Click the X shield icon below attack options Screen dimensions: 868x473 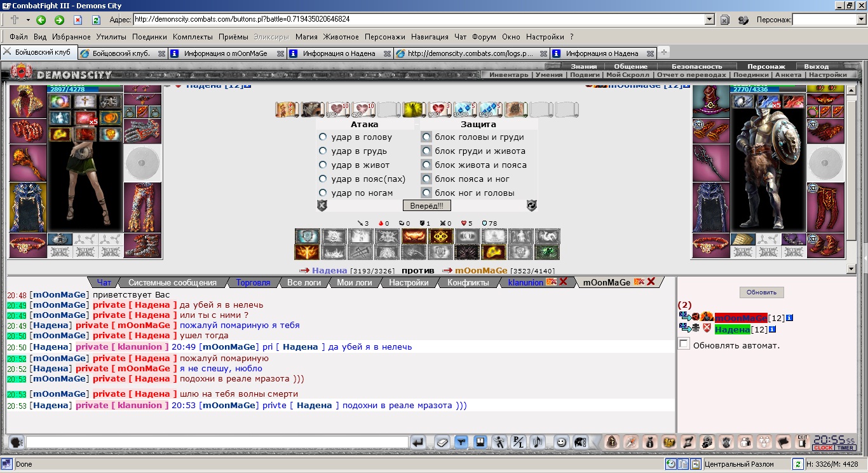[322, 205]
